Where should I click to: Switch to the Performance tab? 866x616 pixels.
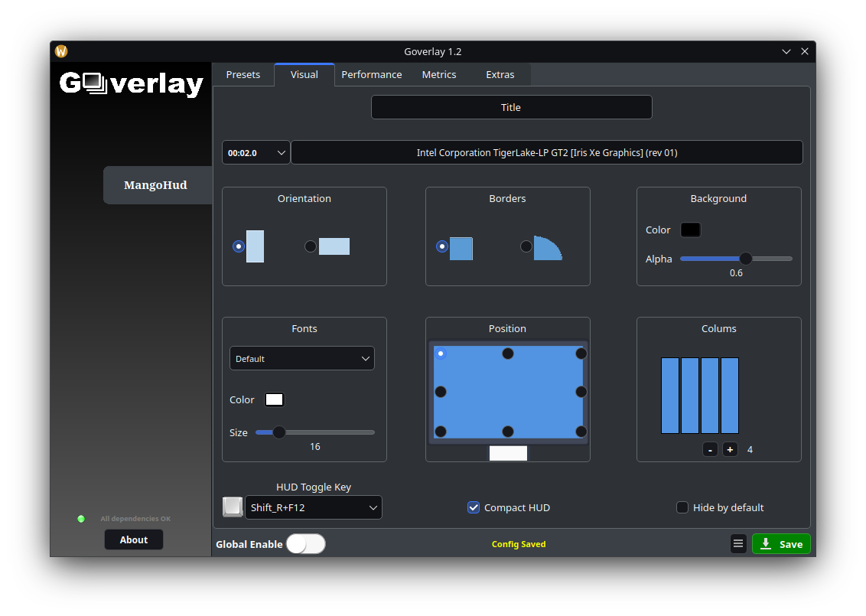pos(371,74)
